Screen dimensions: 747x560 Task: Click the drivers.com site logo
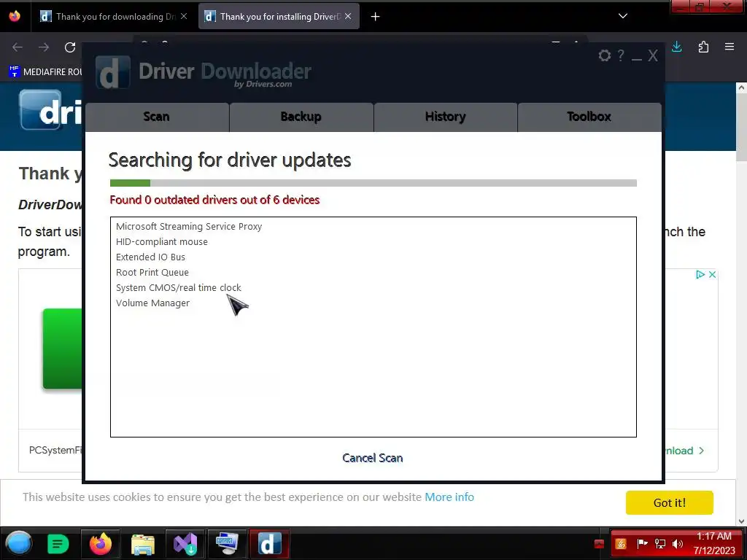pos(50,111)
